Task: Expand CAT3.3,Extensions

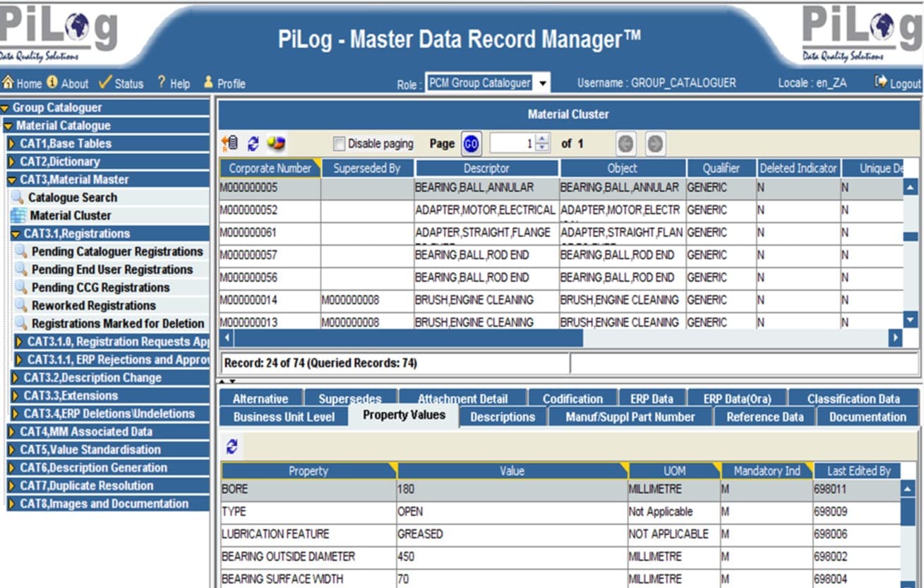Action: (x=17, y=396)
